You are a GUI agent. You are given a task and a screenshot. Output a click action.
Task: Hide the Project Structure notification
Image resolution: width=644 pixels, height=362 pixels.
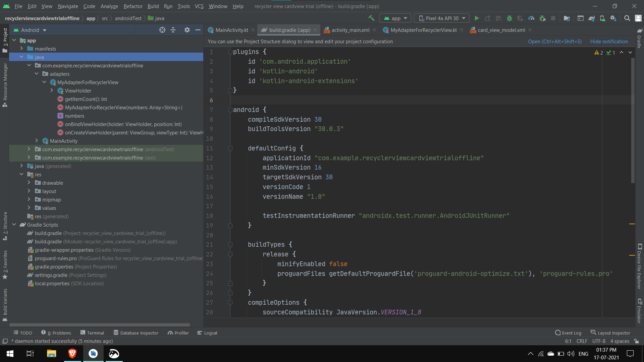pos(609,41)
